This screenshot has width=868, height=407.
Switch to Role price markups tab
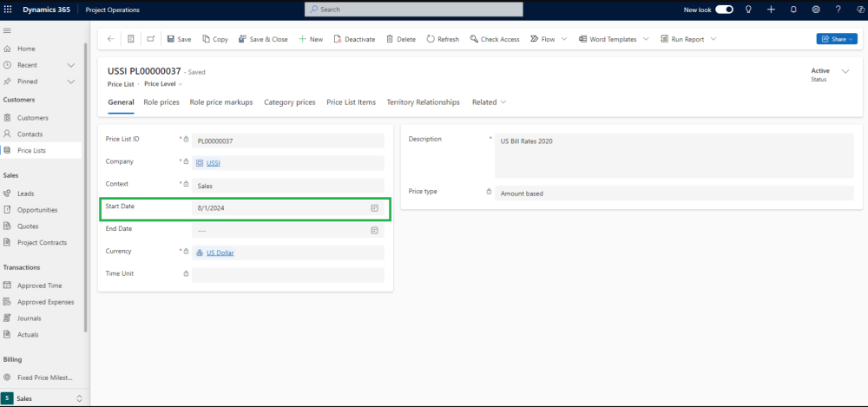tap(221, 102)
